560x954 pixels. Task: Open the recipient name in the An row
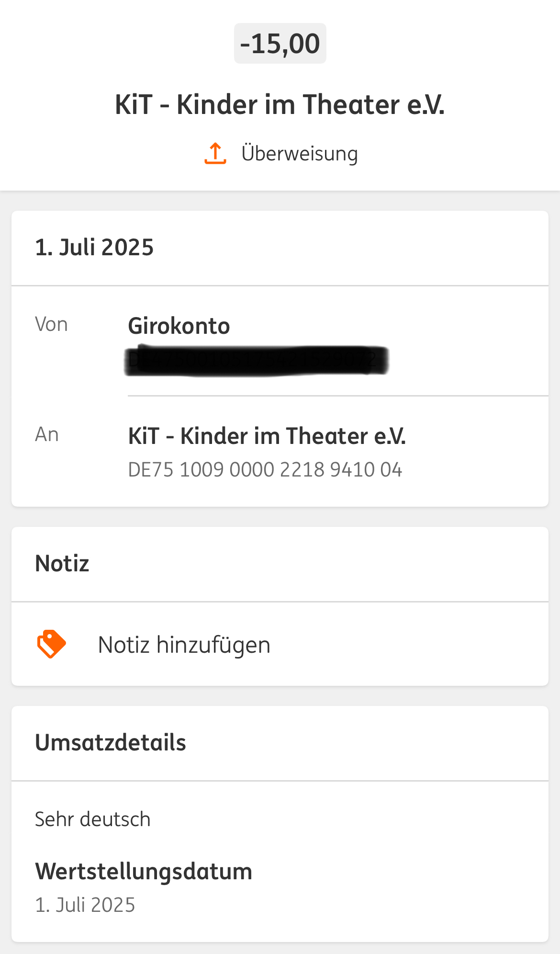click(267, 436)
